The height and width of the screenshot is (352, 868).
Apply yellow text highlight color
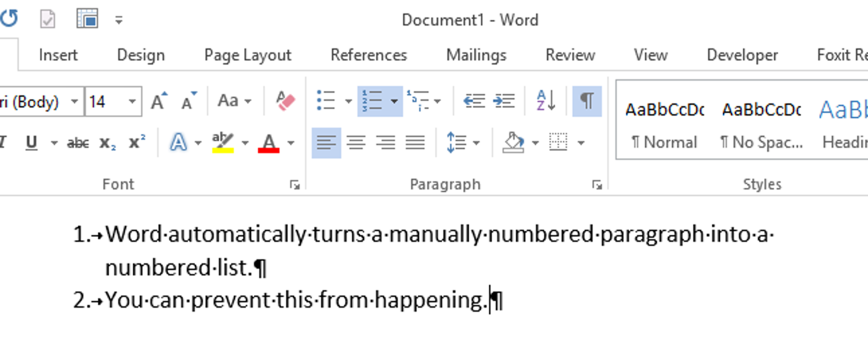click(223, 142)
